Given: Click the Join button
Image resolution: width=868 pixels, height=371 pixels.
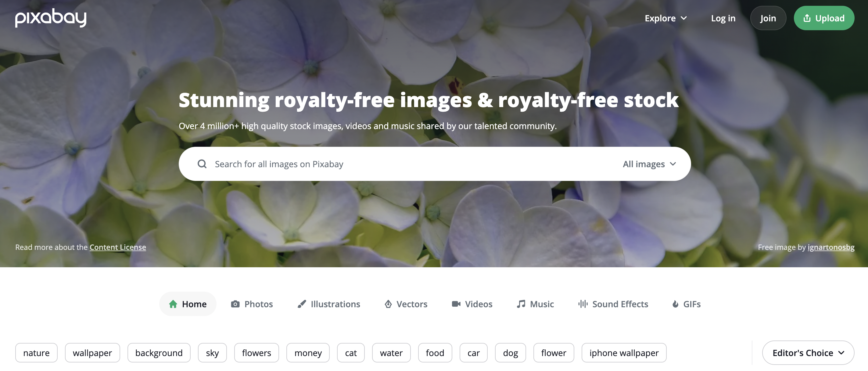Looking at the screenshot, I should [768, 18].
